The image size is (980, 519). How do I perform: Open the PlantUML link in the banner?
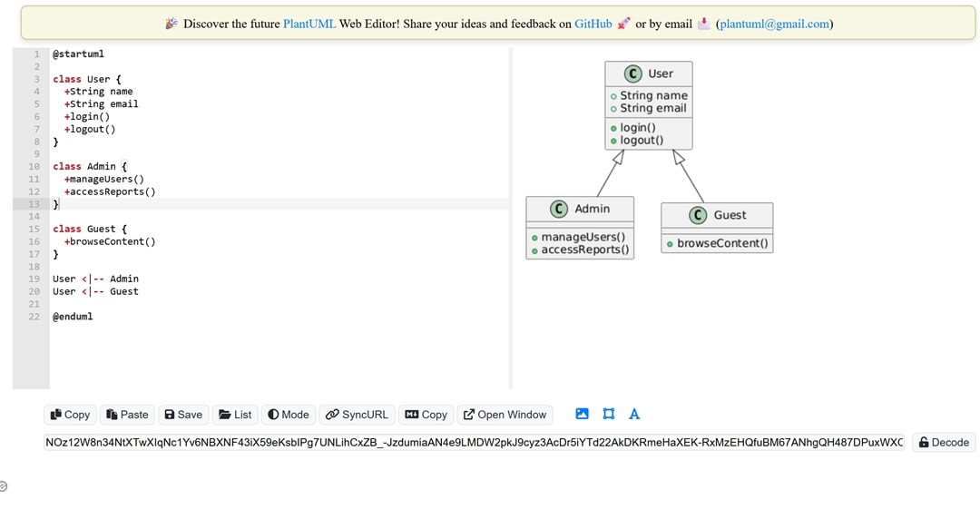tap(309, 24)
